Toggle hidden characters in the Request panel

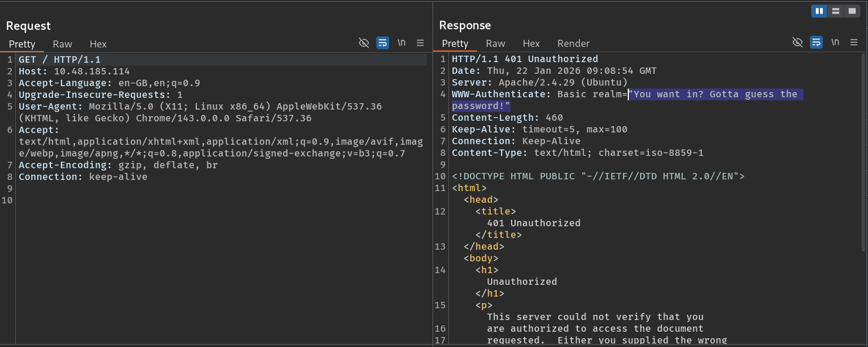click(x=364, y=43)
